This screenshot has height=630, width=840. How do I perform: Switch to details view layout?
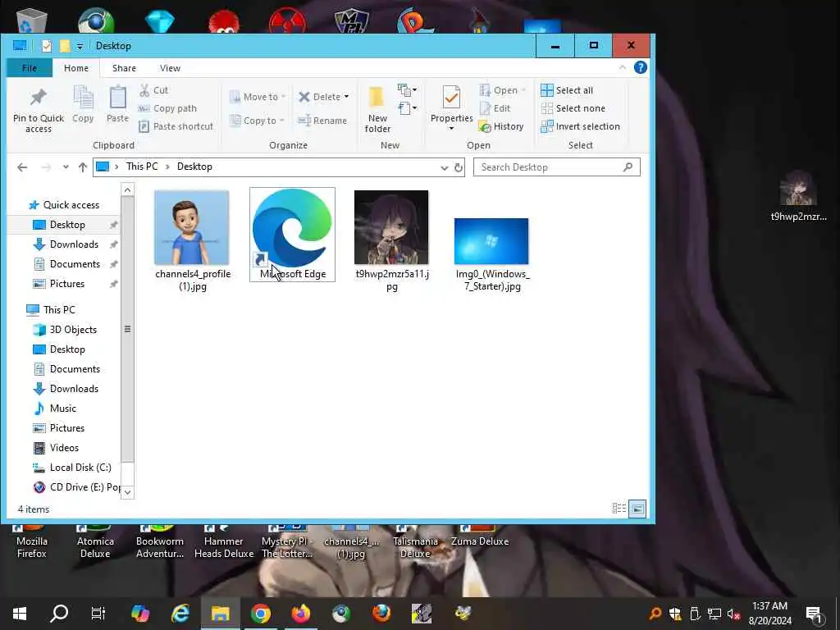pyautogui.click(x=619, y=509)
